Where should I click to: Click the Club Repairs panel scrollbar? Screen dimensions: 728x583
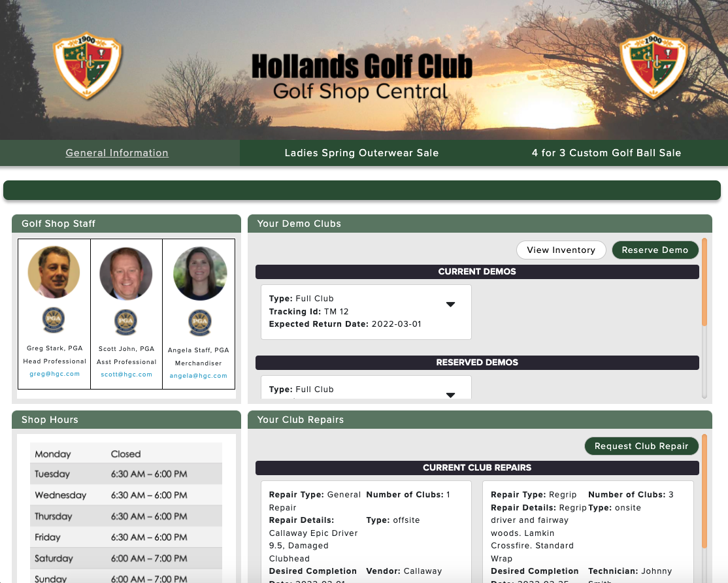click(704, 491)
